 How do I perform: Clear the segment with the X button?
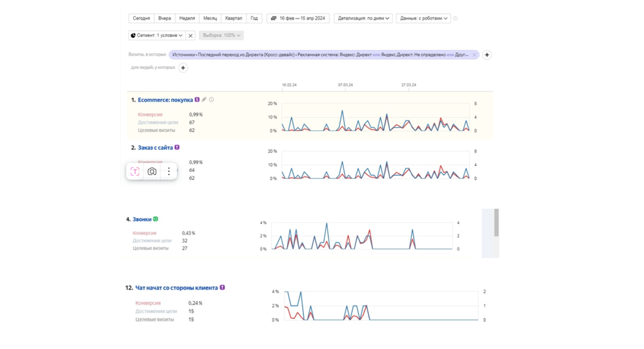click(191, 36)
